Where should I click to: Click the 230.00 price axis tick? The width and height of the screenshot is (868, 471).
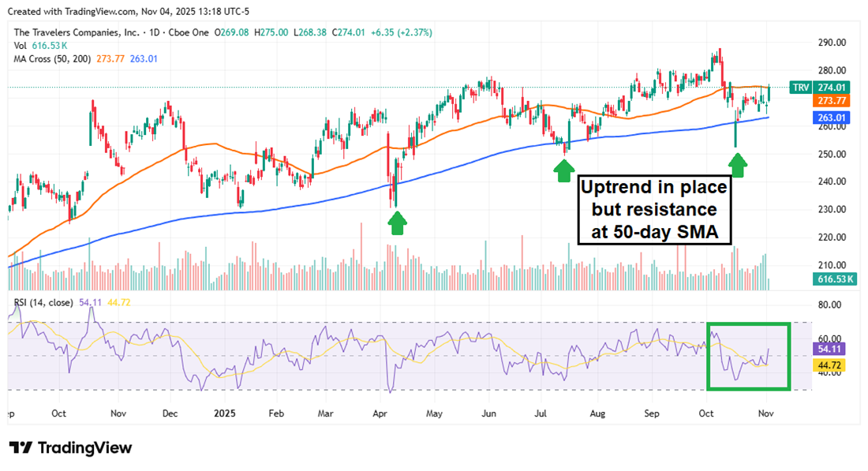[832, 210]
